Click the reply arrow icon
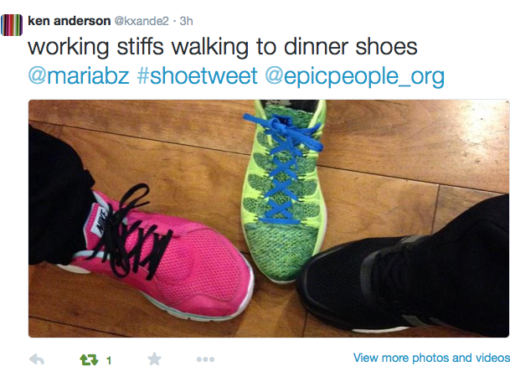The width and height of the screenshot is (510, 382). click(37, 360)
